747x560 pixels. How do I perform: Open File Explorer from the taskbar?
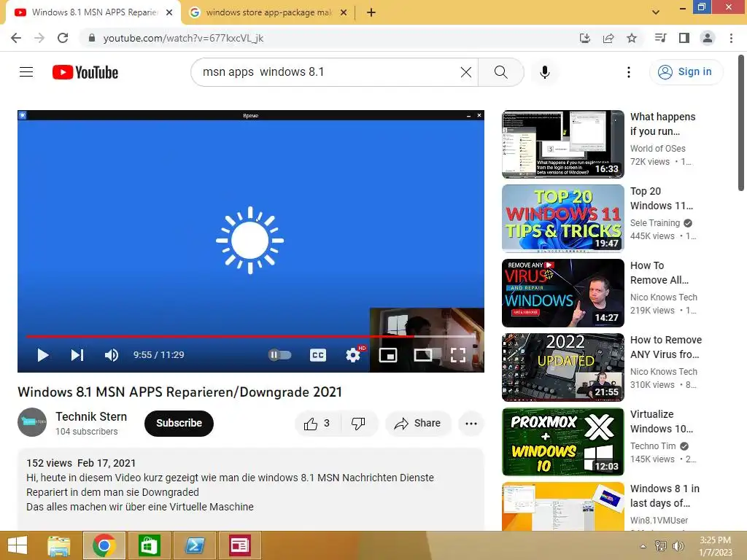59,545
